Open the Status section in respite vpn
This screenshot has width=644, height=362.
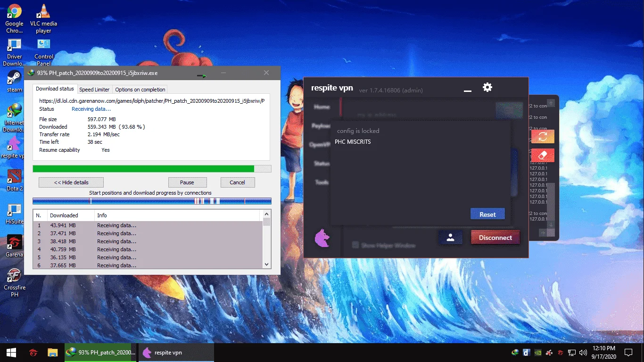pyautogui.click(x=322, y=163)
